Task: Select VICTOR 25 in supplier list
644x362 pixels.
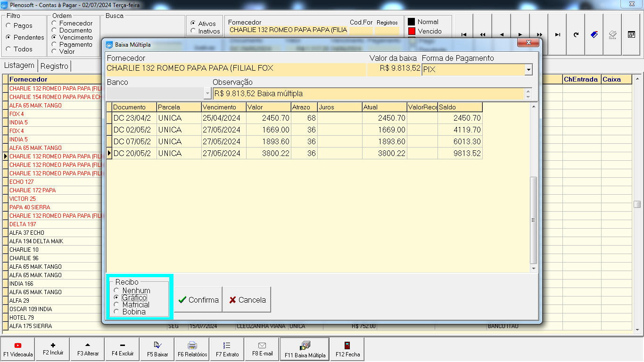Action: pyautogui.click(x=54, y=198)
